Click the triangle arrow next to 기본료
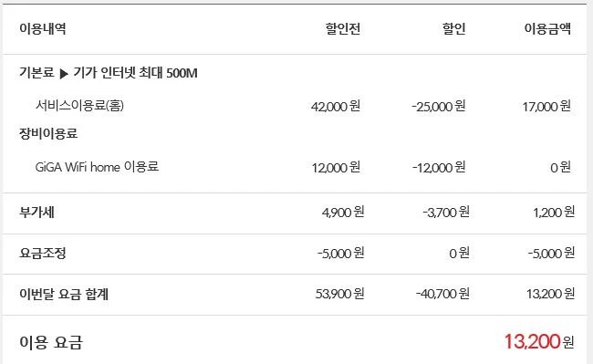The width and height of the screenshot is (593, 364). click(64, 73)
